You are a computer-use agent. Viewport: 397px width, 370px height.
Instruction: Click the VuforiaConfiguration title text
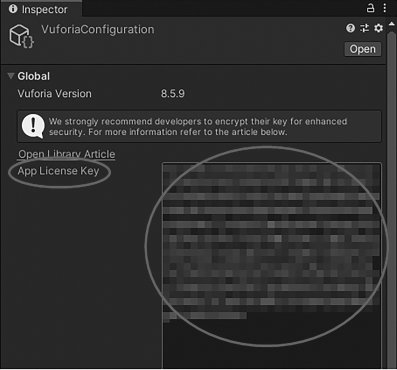tap(98, 29)
